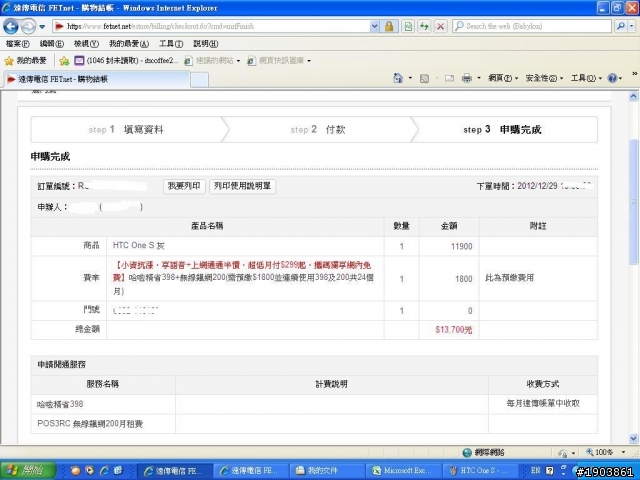This screenshot has height=480, width=640.
Task: Click the $13,700元 total amount
Action: (x=453, y=330)
